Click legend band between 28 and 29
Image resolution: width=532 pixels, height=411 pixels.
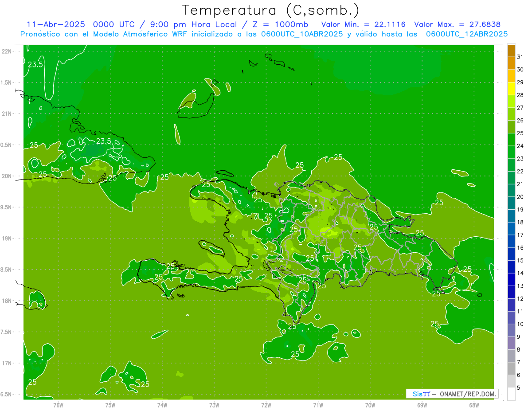click(512, 89)
